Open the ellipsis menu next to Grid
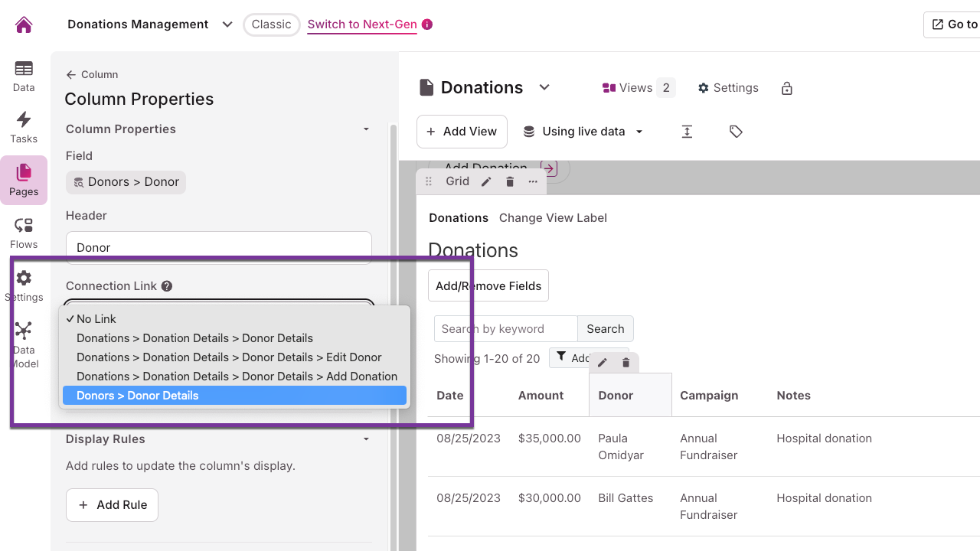The width and height of the screenshot is (980, 551). tap(533, 181)
